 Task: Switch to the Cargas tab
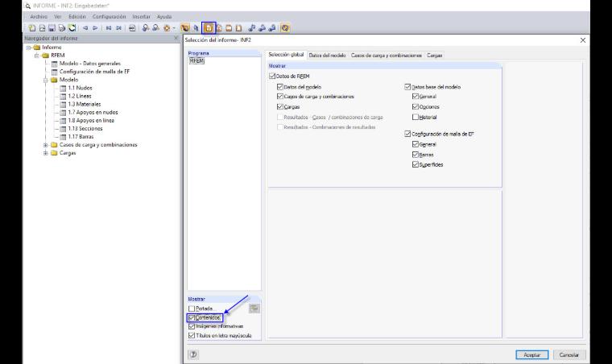pyautogui.click(x=434, y=56)
